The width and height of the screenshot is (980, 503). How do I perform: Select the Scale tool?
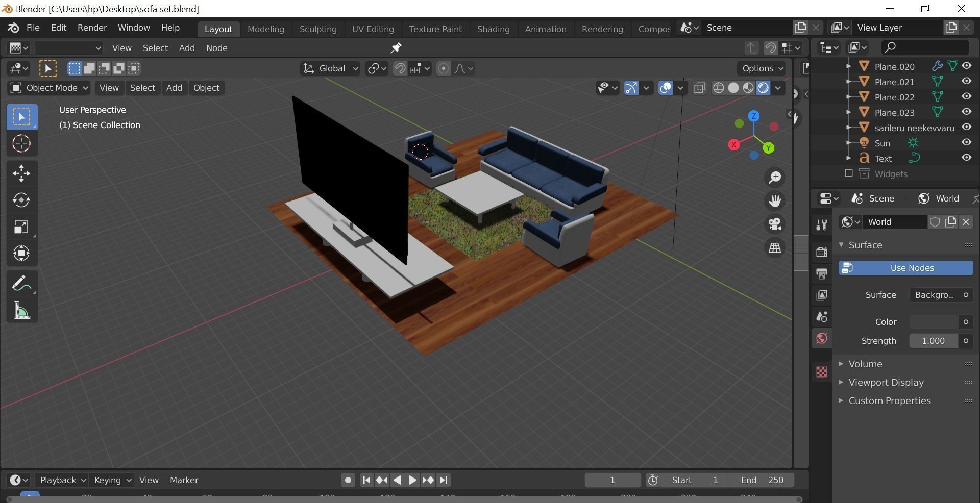[21, 227]
